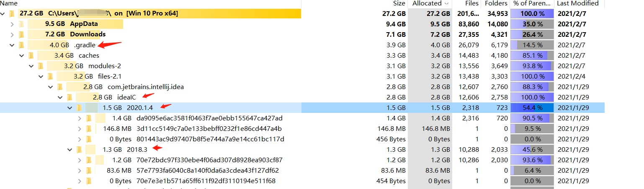Expand the AppData folder
This screenshot has height=189, width=644.
(12, 24)
